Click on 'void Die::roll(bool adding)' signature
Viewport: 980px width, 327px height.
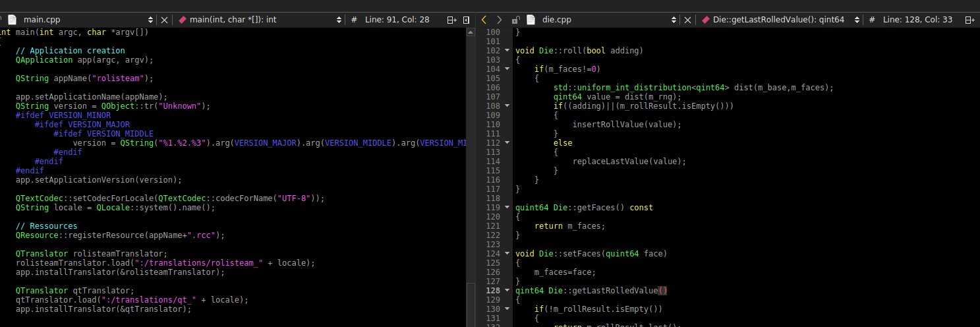point(579,51)
